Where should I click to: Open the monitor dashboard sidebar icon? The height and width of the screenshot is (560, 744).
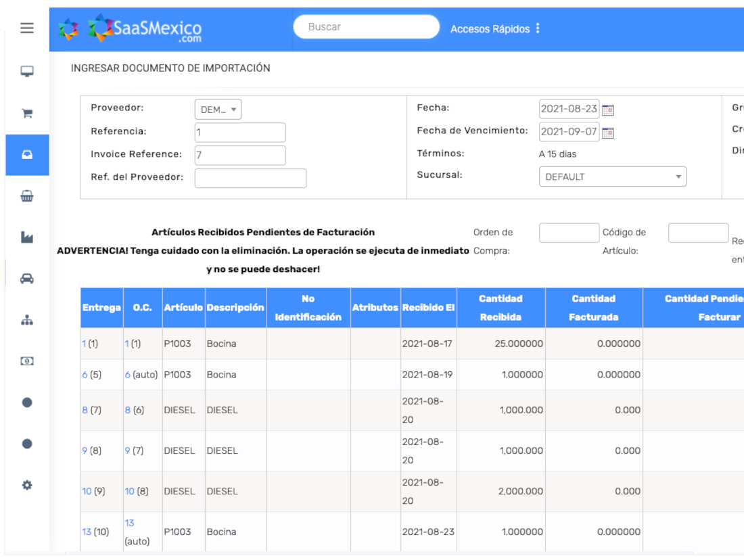(x=27, y=71)
